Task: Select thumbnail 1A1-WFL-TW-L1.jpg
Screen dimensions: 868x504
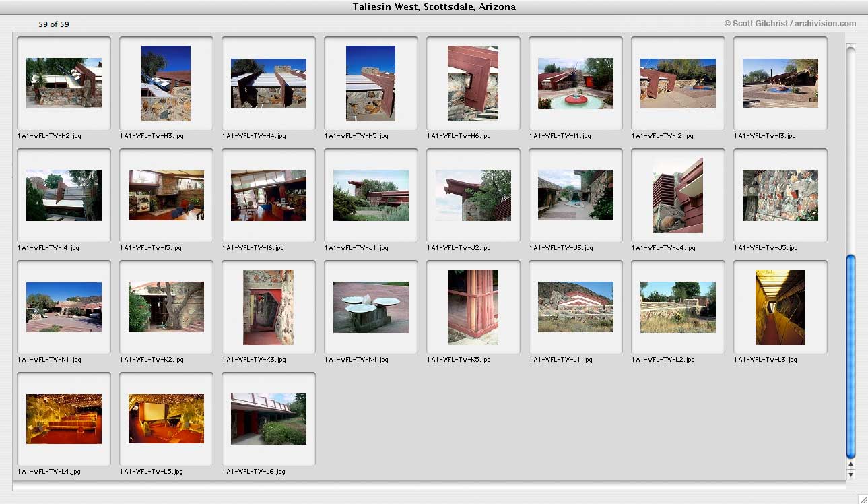Action: point(576,307)
